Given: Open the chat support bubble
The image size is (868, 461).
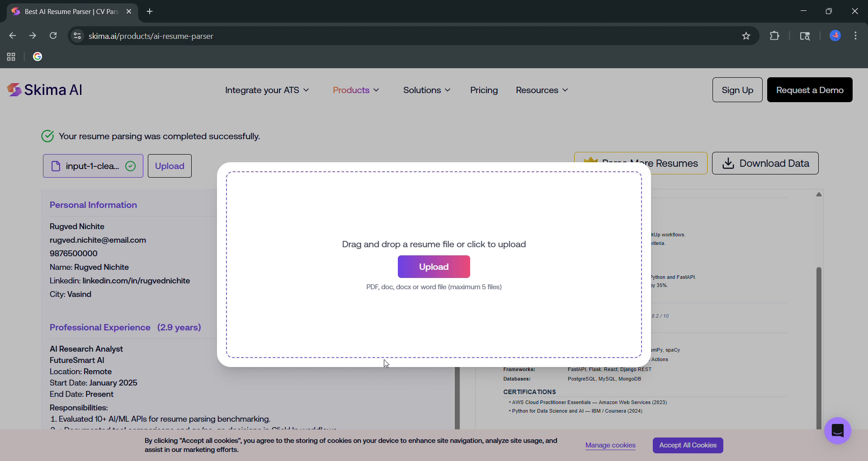Looking at the screenshot, I should pyautogui.click(x=837, y=430).
